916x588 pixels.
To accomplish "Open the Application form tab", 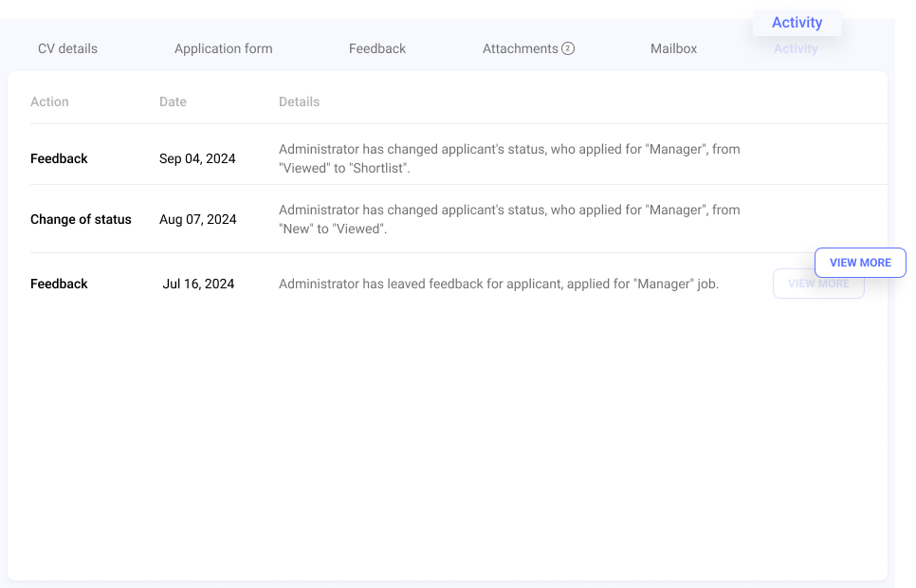I will (x=223, y=48).
